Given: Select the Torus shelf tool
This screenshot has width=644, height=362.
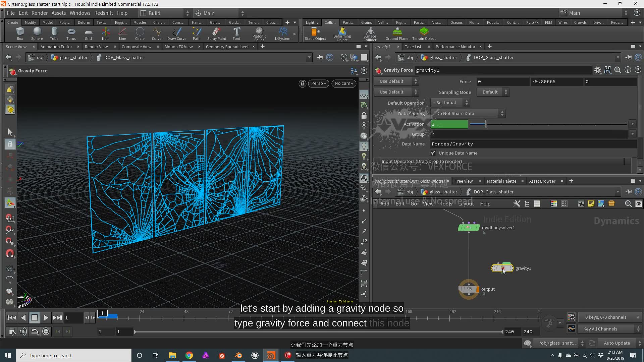Looking at the screenshot, I should pyautogui.click(x=71, y=34).
